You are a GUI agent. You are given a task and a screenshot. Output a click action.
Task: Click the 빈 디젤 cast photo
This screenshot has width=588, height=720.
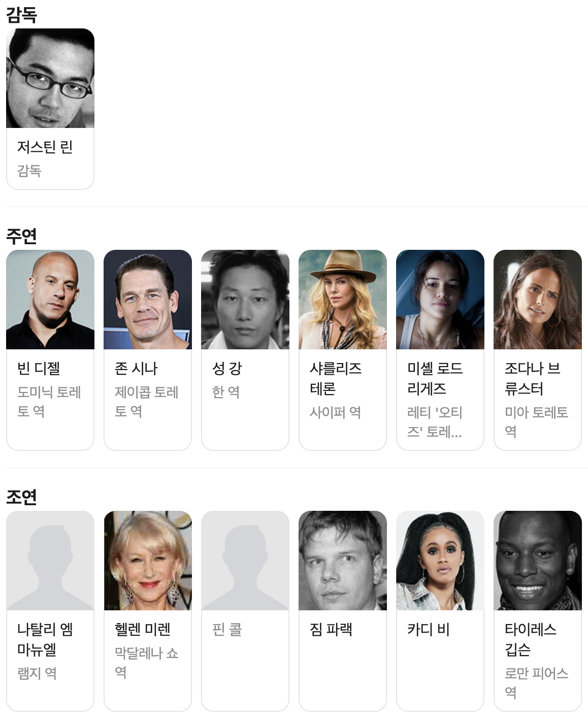pyautogui.click(x=50, y=300)
